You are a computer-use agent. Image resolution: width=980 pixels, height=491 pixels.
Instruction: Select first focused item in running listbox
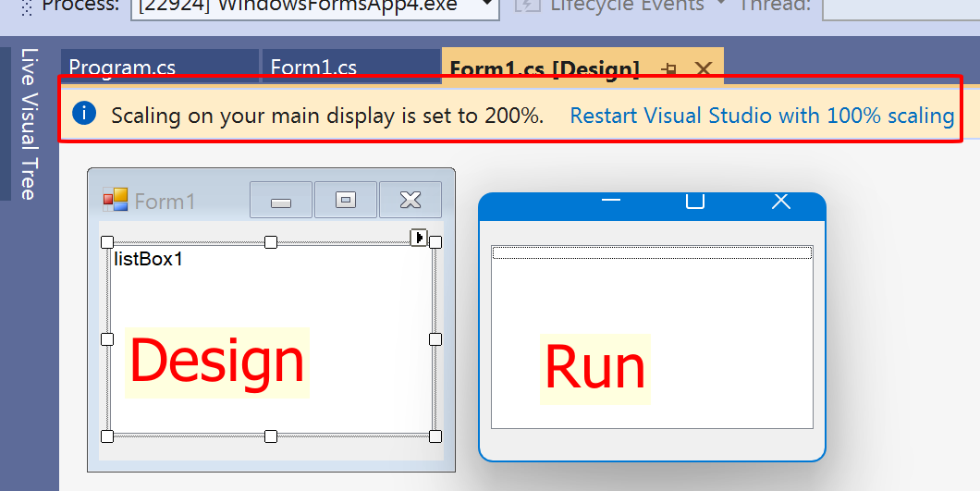click(x=652, y=252)
